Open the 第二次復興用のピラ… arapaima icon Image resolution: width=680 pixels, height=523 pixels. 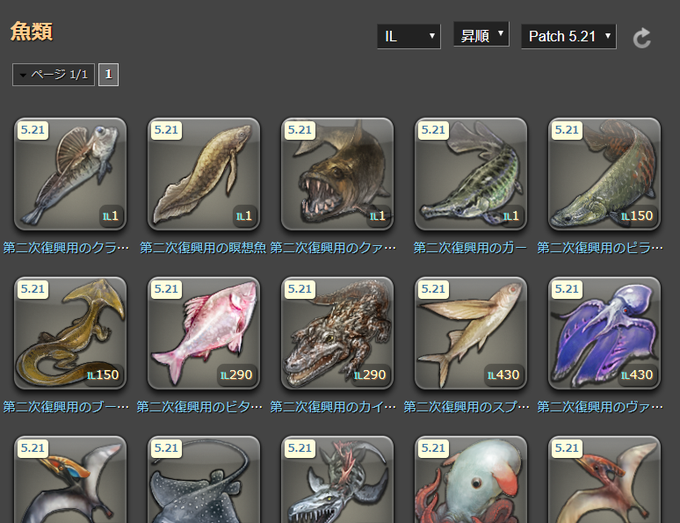tap(605, 174)
